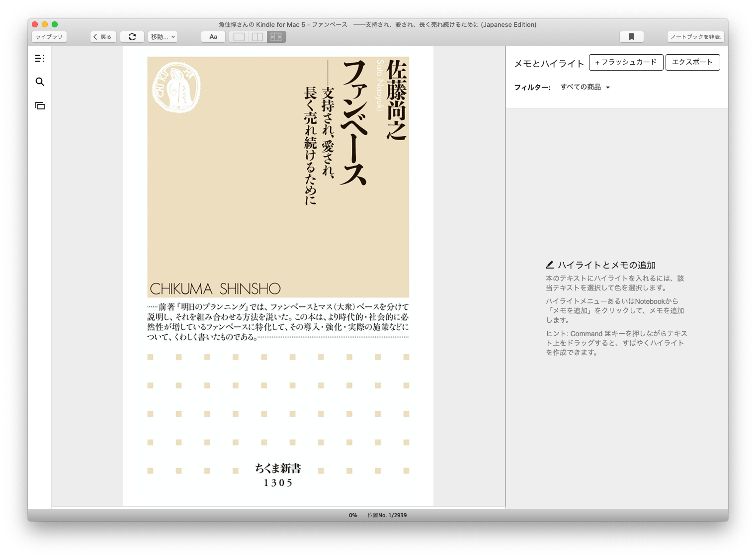Click the 位置No. 1/2939 location text
The image size is (756, 558).
pos(387,515)
